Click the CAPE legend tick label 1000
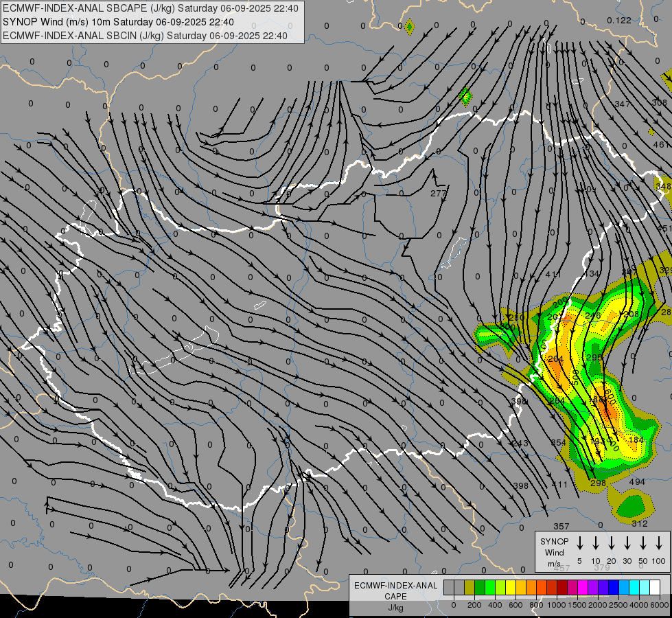 [556, 605]
